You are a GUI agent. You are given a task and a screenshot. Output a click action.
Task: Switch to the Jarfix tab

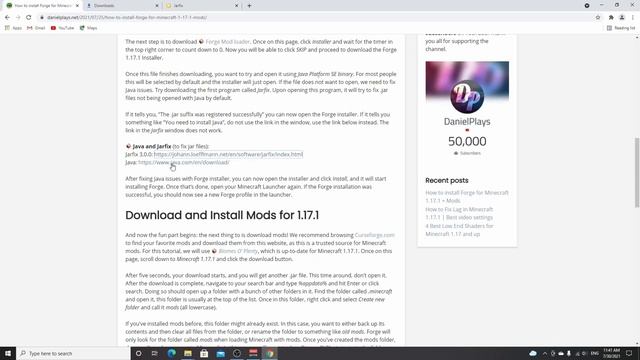202,6
